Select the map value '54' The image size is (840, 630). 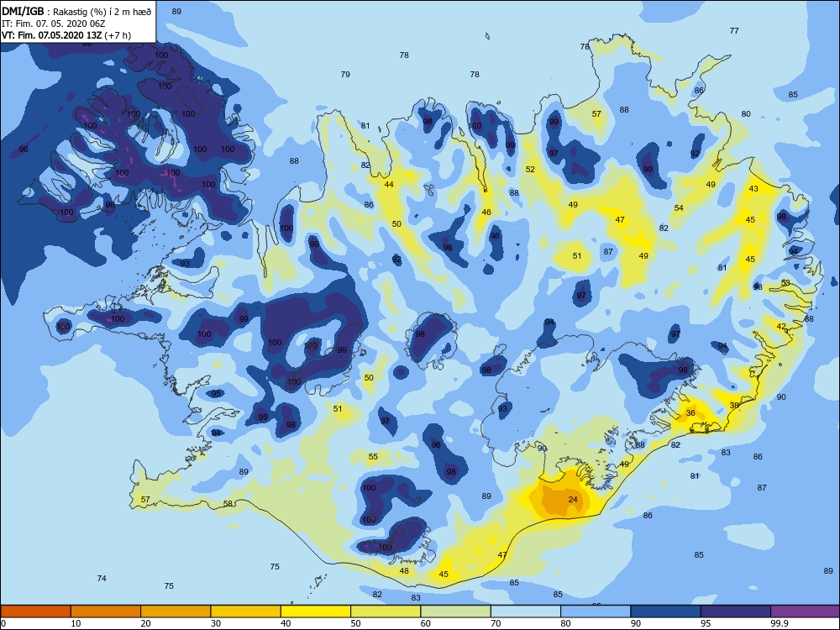pos(679,207)
